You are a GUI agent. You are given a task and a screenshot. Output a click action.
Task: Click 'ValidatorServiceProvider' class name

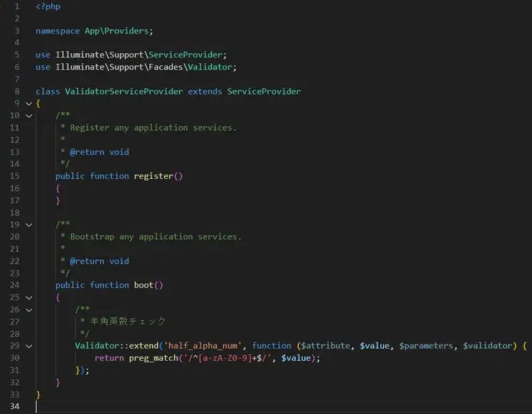124,92
